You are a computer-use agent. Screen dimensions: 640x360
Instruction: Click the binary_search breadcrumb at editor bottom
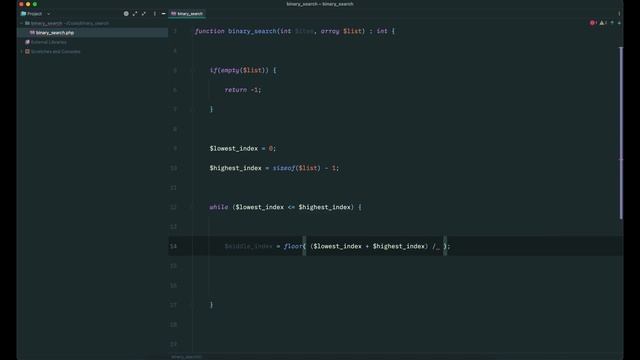pyautogui.click(x=187, y=357)
